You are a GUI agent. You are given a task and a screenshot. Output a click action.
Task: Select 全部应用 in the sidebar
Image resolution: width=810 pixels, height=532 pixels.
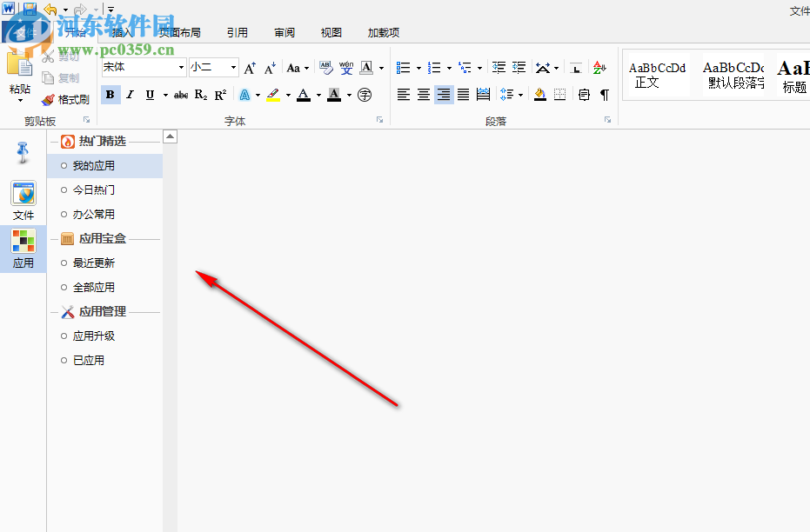tap(93, 287)
